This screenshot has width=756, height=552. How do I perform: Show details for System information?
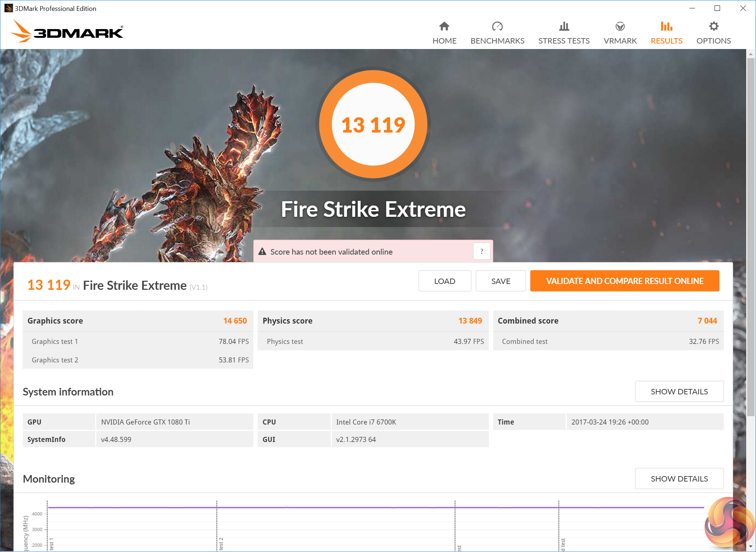coord(679,391)
